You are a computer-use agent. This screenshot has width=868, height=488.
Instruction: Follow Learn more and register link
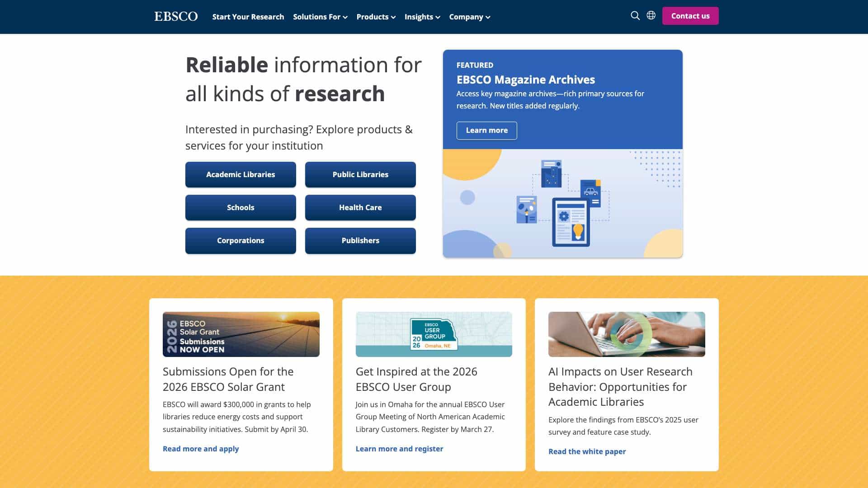(399, 449)
